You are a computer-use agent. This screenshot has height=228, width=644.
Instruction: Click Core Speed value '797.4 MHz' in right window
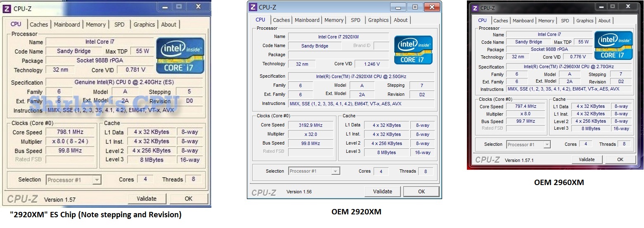click(526, 106)
